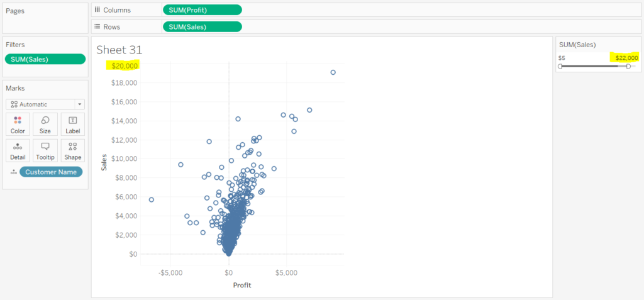Screen dimensions: 644x300
Task: Open the Color mark property
Action: click(x=18, y=124)
